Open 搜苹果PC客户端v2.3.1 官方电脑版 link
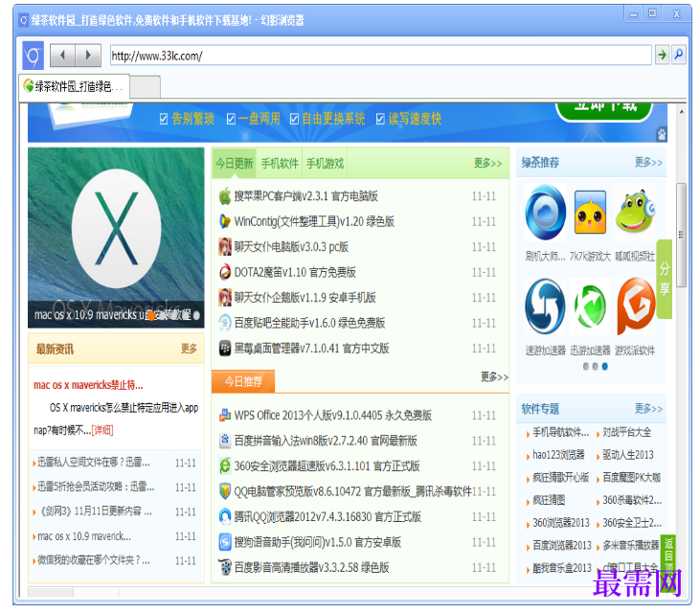700x613 pixels. pos(306,196)
